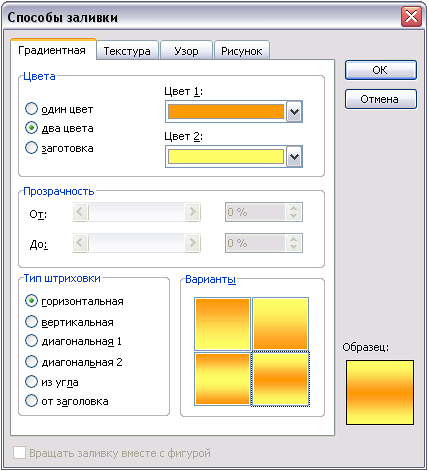Select the bottom-right gradient variant thumbnail

280,379
